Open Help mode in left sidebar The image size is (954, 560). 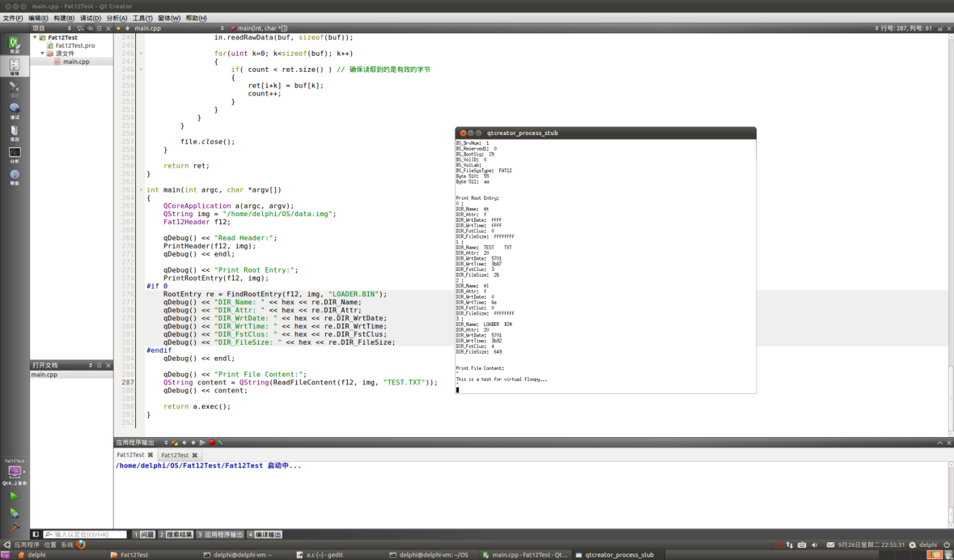[14, 176]
